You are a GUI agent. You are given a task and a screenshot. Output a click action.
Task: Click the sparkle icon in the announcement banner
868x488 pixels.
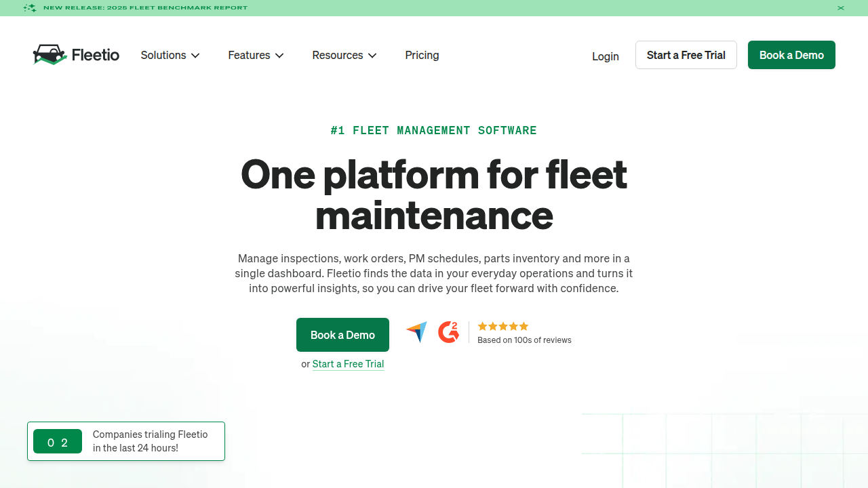tap(30, 8)
